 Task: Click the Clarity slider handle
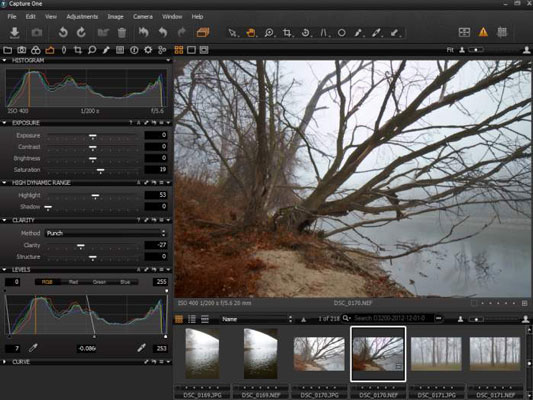[x=81, y=246]
